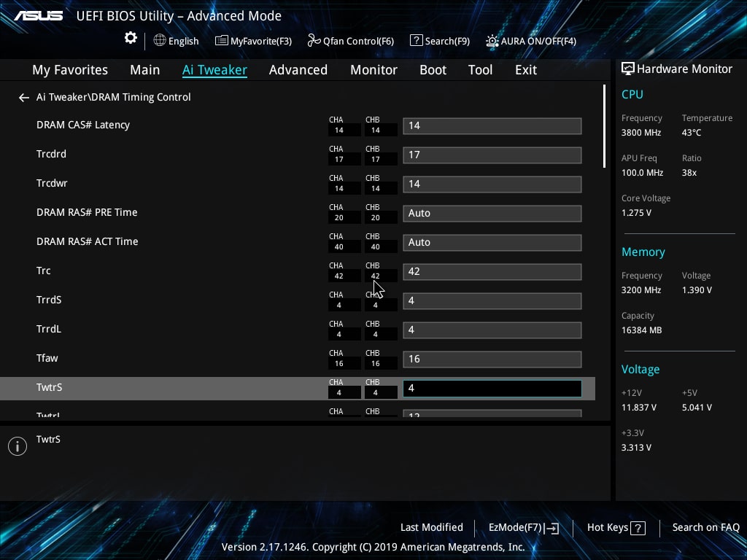This screenshot has height=560, width=747.
Task: Open Search(F9) tool
Action: (x=440, y=41)
